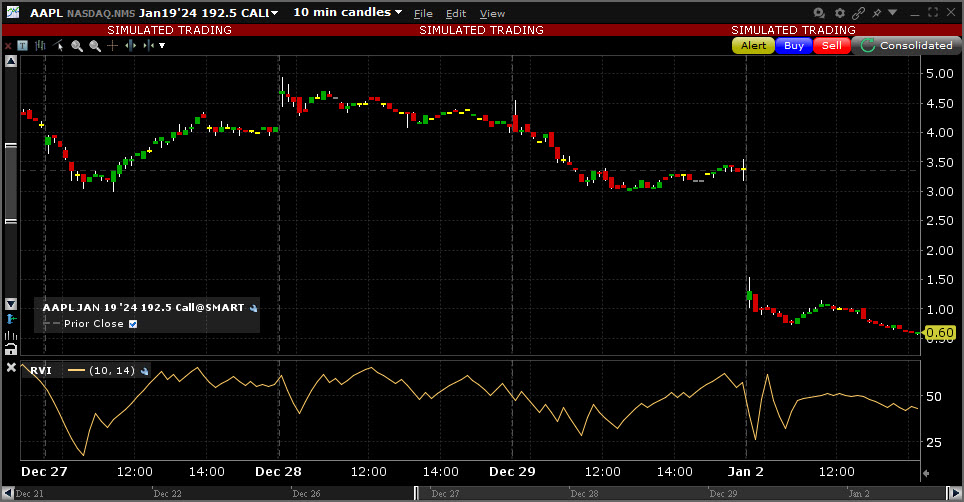Viewport: 964px width, 502px height.
Task: Click the expand time axis icon
Action: (130, 45)
